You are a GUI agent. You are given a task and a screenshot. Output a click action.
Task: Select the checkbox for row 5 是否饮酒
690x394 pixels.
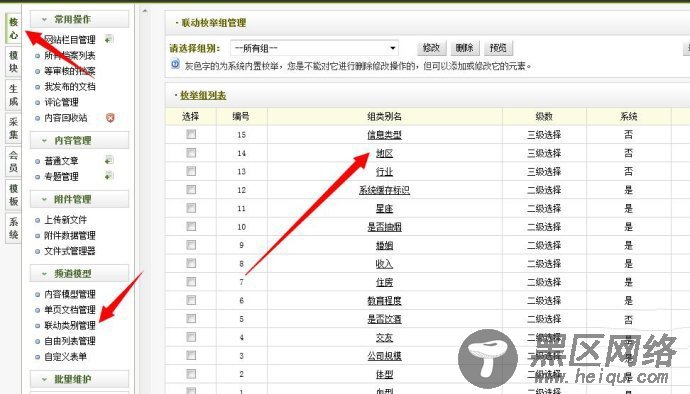pos(191,318)
